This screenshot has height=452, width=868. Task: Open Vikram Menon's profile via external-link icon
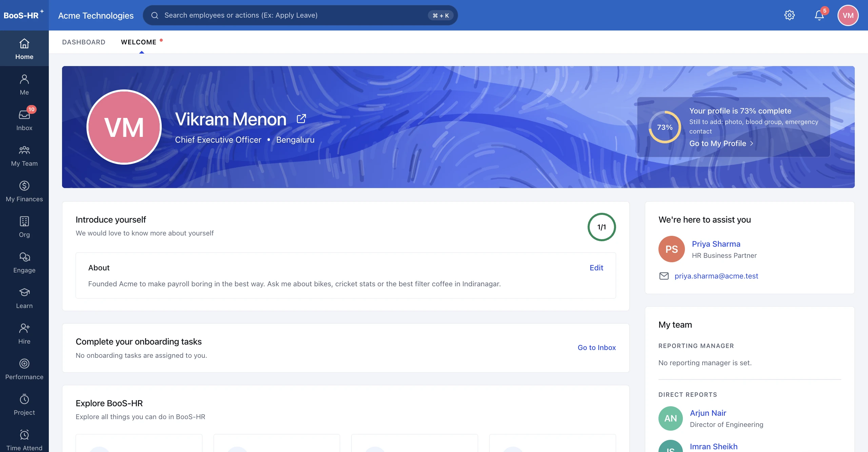tap(301, 119)
